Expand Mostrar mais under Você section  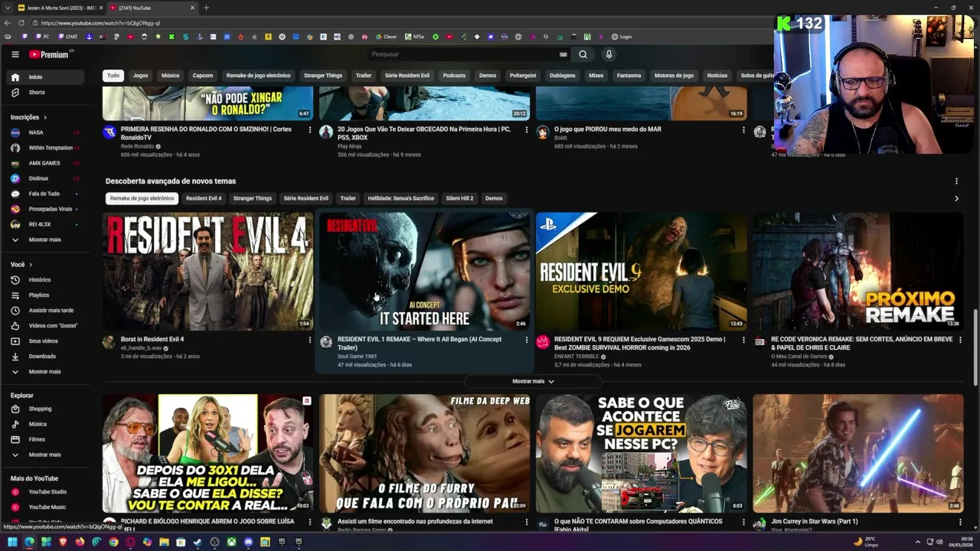click(46, 371)
